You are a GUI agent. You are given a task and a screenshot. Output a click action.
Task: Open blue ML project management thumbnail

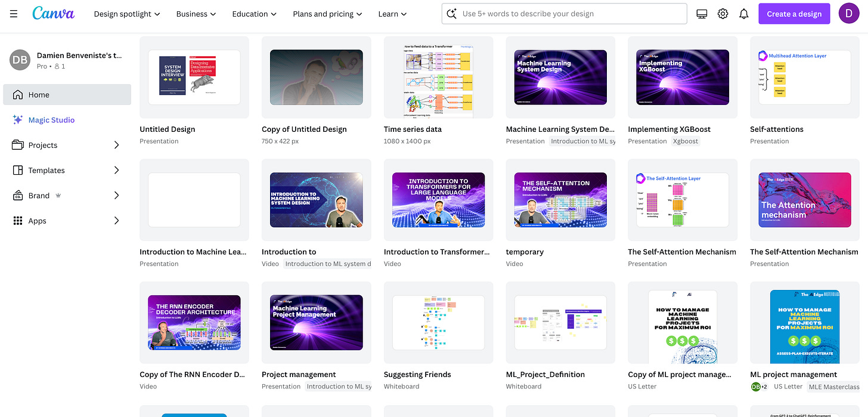click(804, 323)
